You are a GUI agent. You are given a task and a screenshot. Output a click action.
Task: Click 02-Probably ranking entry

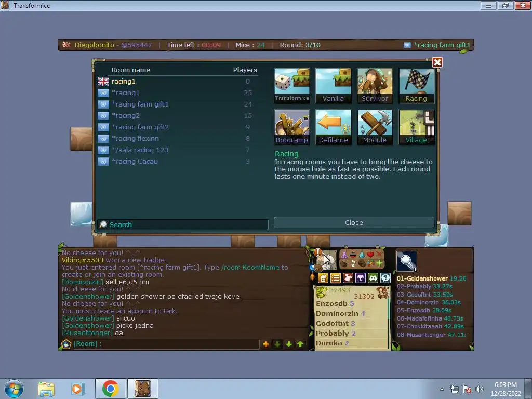pos(425,286)
